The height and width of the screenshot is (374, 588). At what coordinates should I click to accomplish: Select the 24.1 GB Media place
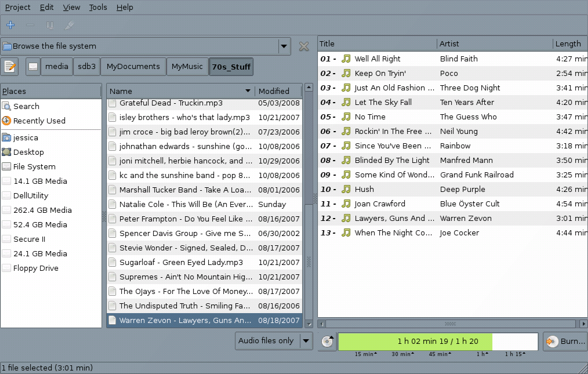coord(51,253)
